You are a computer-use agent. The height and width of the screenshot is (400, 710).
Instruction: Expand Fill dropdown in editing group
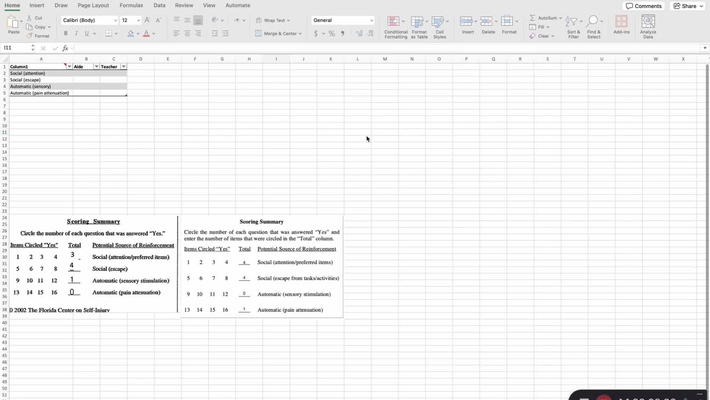(547, 27)
